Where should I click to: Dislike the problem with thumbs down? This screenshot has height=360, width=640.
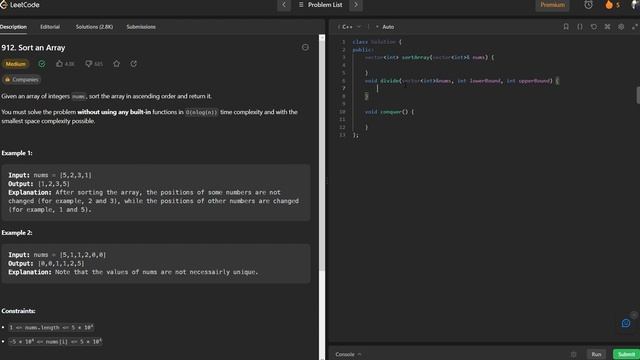coord(89,64)
